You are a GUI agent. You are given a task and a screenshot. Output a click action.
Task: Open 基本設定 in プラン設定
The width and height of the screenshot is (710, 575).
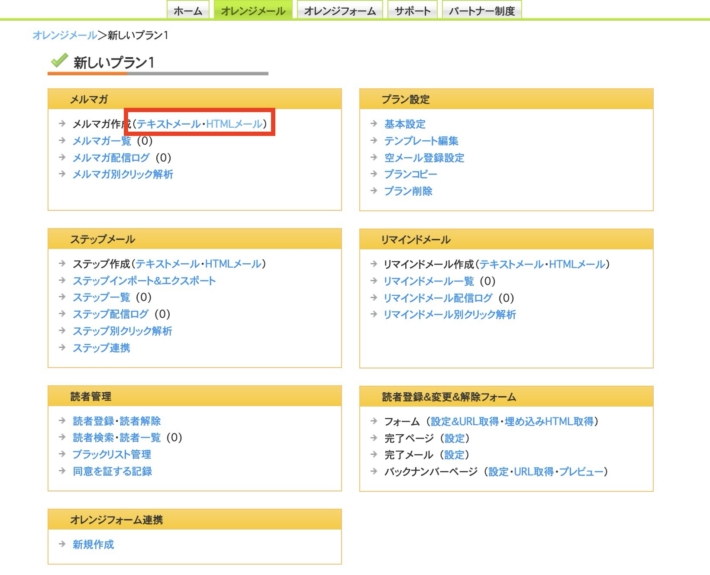(405, 124)
